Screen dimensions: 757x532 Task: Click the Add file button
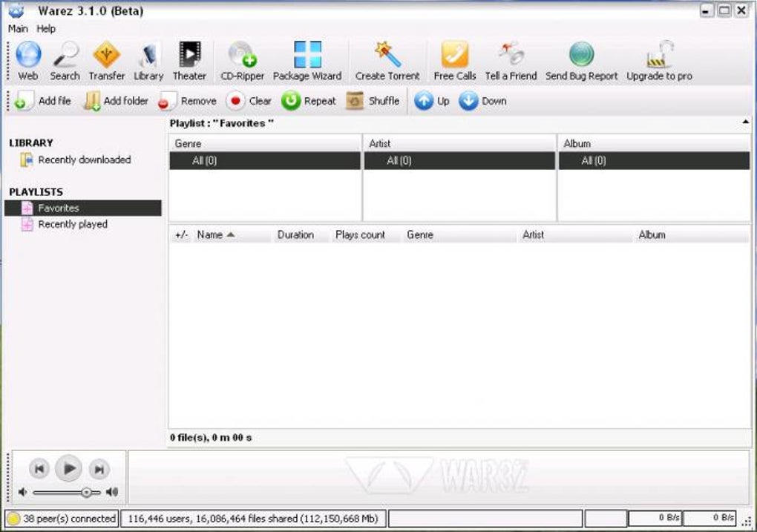42,101
